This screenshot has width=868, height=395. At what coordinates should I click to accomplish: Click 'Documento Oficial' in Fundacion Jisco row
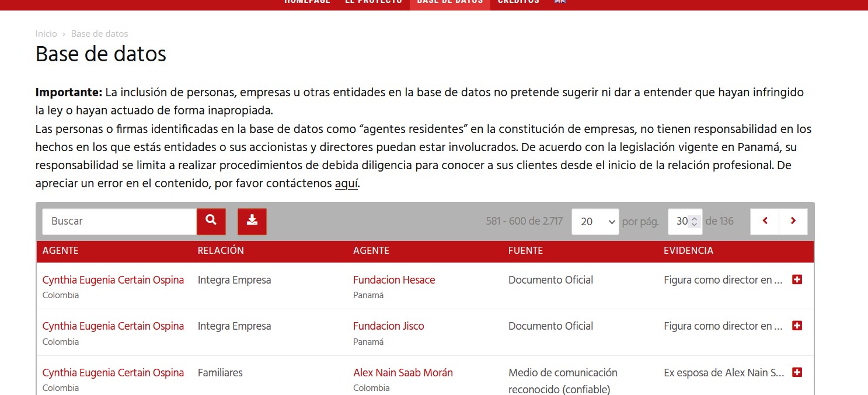click(550, 326)
